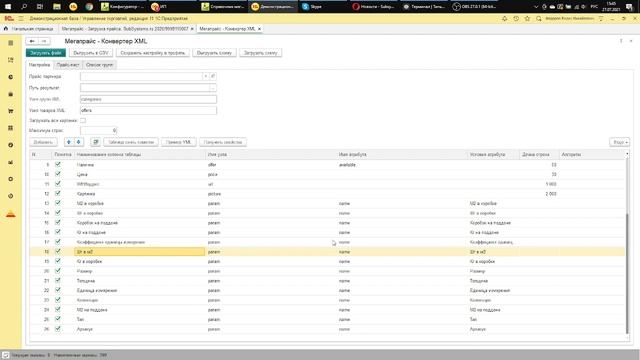Screen dimensions: 640x360
Task: Open File Explorer from the taskbar
Action: tap(57, 6)
